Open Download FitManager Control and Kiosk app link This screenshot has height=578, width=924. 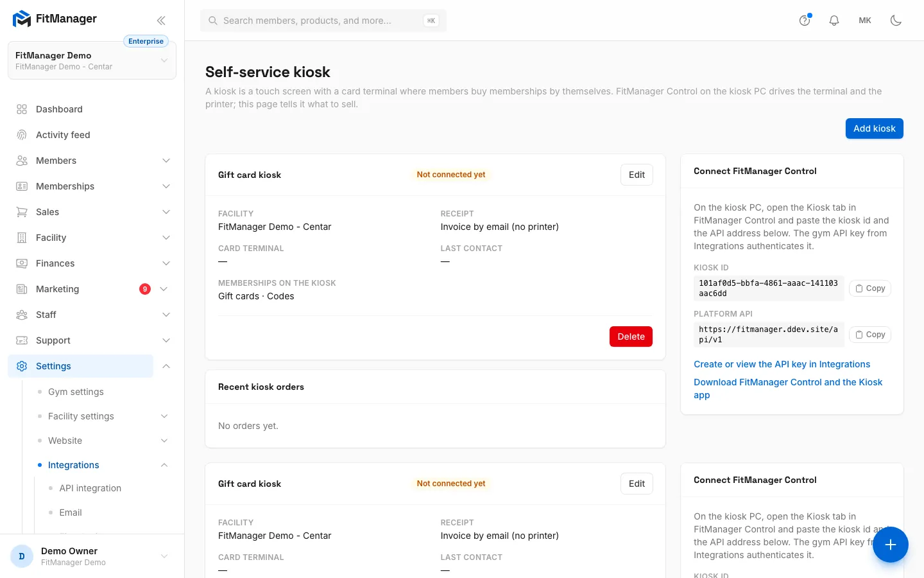(x=788, y=389)
